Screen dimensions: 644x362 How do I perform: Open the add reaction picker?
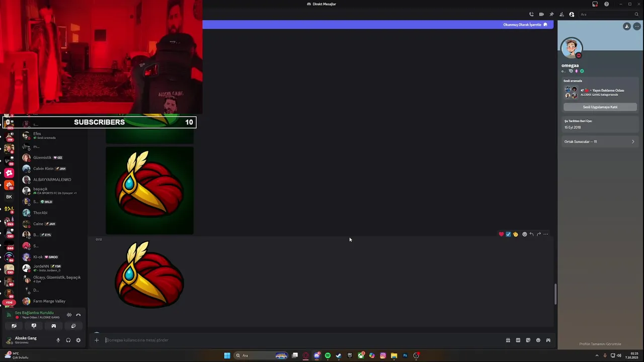[x=524, y=234]
